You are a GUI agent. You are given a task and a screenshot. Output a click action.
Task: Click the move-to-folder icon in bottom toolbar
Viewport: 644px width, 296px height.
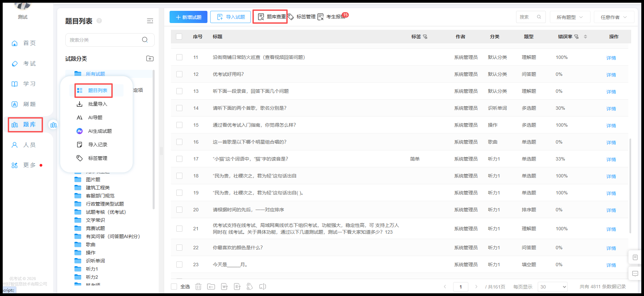[x=211, y=287]
